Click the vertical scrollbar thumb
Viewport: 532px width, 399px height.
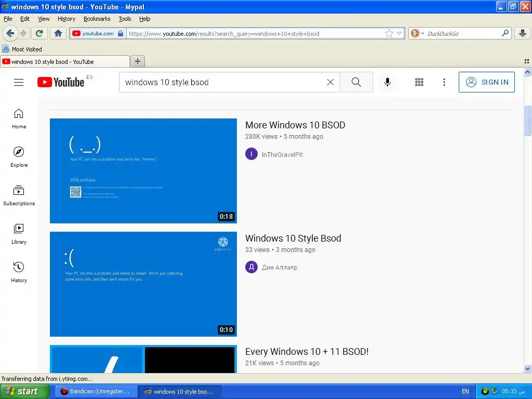click(x=527, y=121)
